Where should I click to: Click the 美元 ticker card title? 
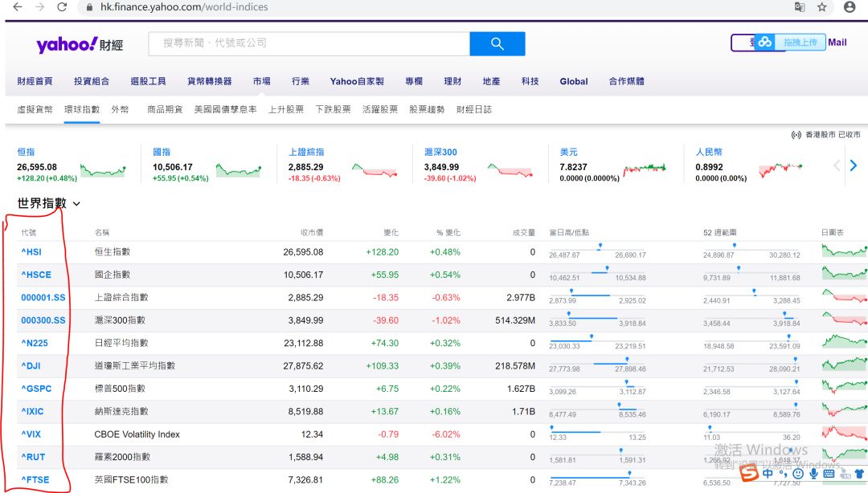click(x=568, y=152)
